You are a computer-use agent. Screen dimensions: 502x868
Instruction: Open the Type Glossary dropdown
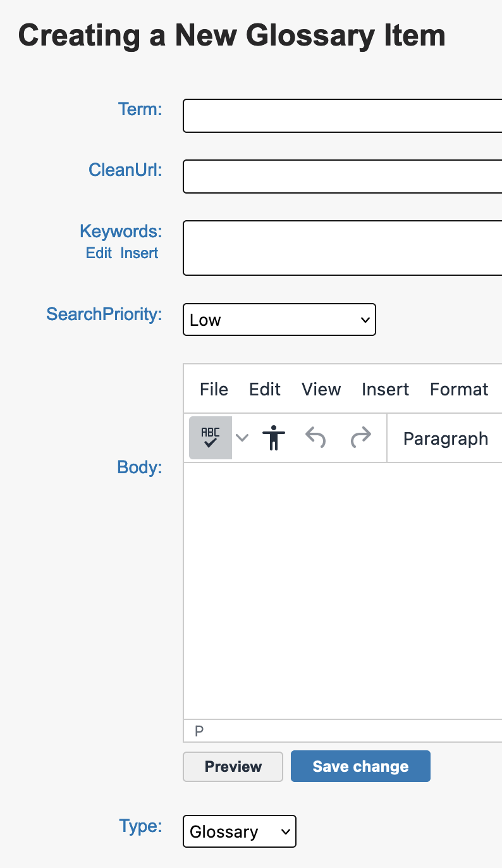click(240, 831)
